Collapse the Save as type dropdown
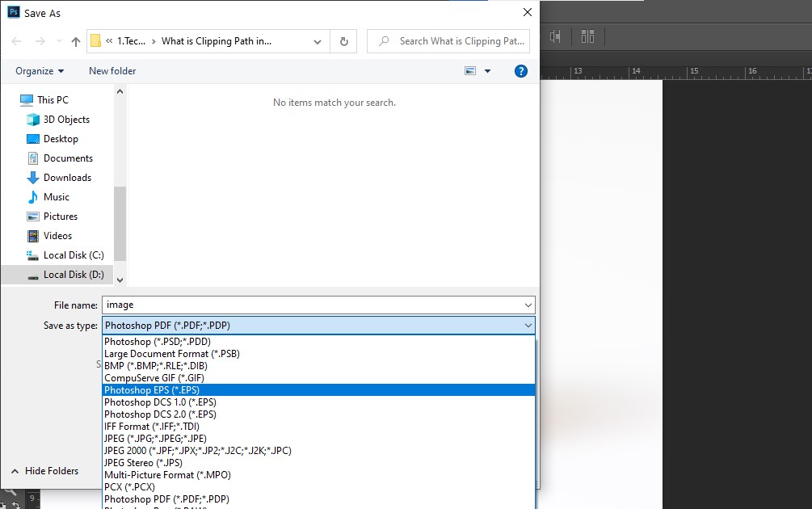The height and width of the screenshot is (509, 812). pos(528,326)
